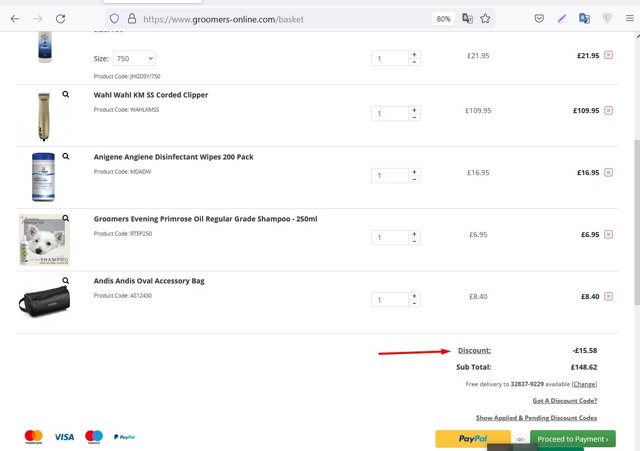Click the Wahl clipper quantity field

point(390,113)
